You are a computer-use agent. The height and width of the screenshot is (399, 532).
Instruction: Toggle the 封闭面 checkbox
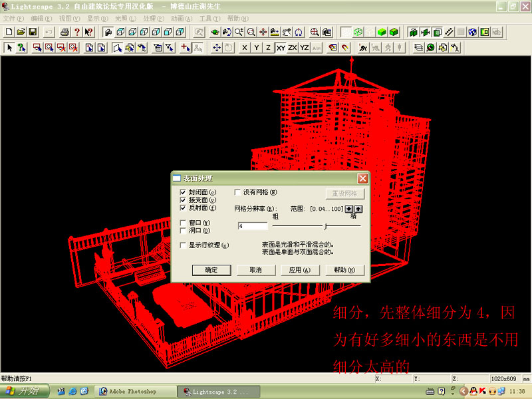tap(183, 192)
